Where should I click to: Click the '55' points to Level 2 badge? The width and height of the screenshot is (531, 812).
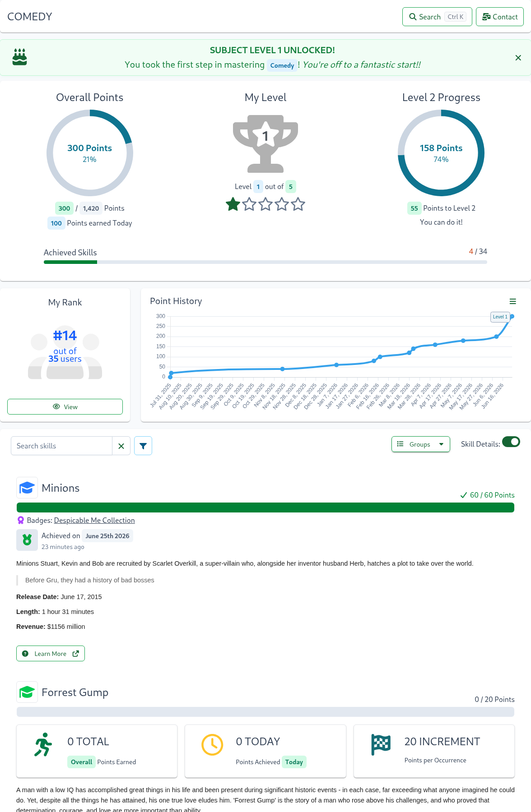pos(415,208)
